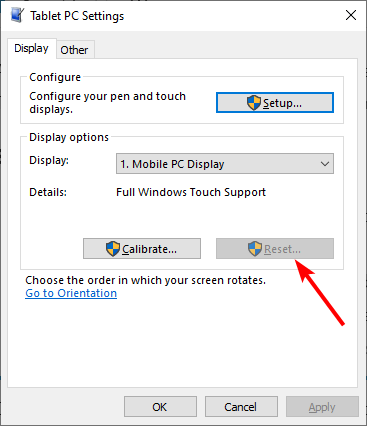Follow the Go to Orientation link
Image resolution: width=367 pixels, height=426 pixels.
(71, 293)
